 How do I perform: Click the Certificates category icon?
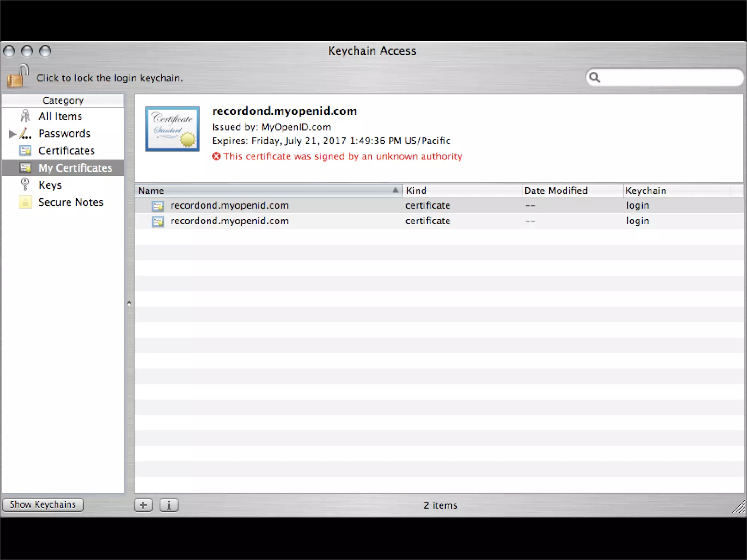pos(25,151)
